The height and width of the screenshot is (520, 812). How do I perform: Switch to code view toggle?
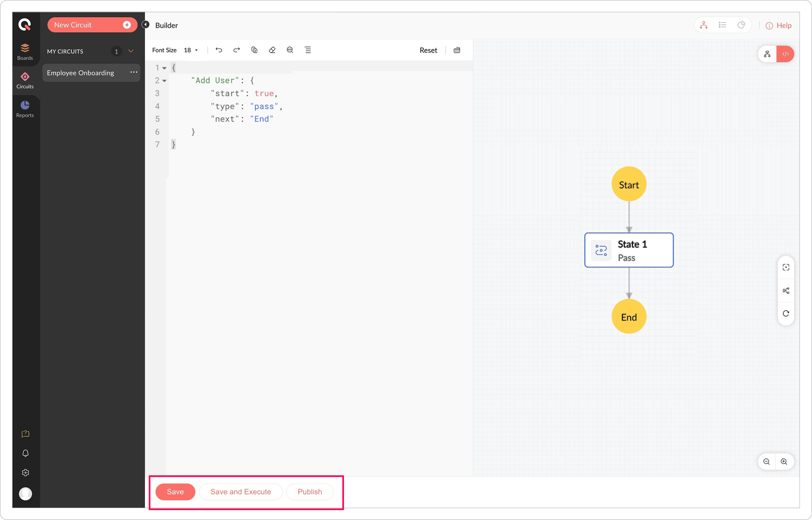coord(785,54)
